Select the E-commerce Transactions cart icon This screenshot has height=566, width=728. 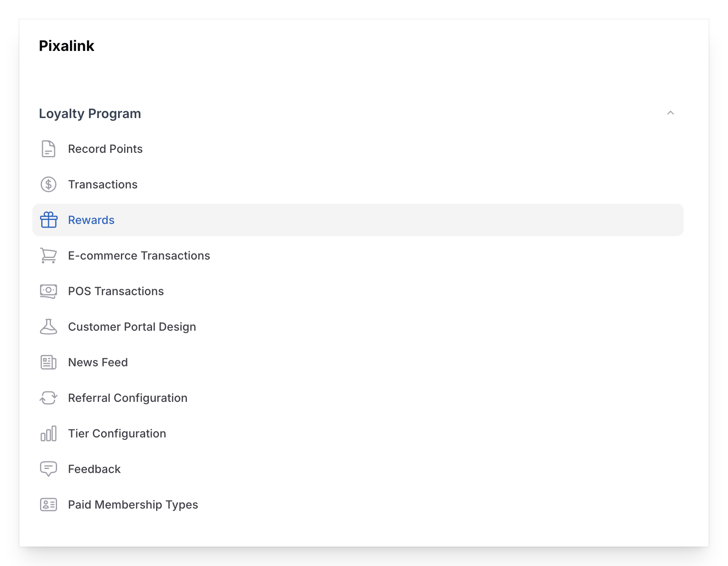(x=48, y=256)
